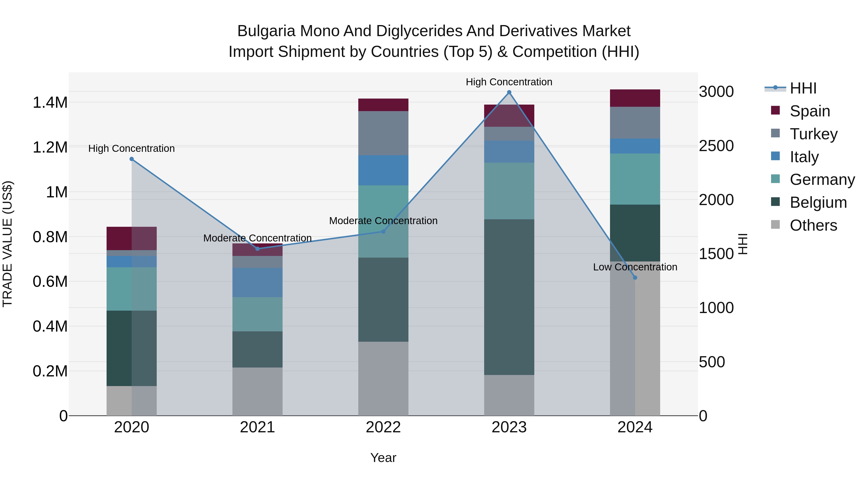Click the 2022 Turkey bar segment

[383, 133]
